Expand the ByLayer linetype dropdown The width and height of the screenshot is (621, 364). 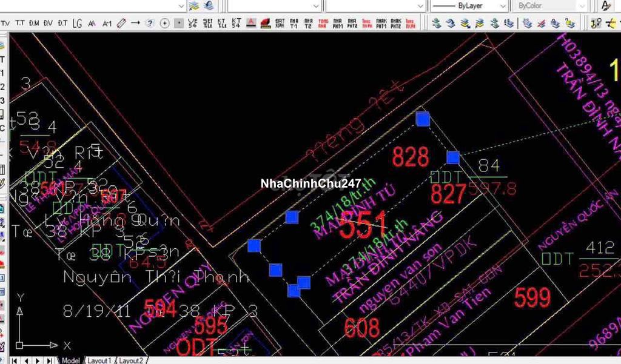tap(503, 5)
